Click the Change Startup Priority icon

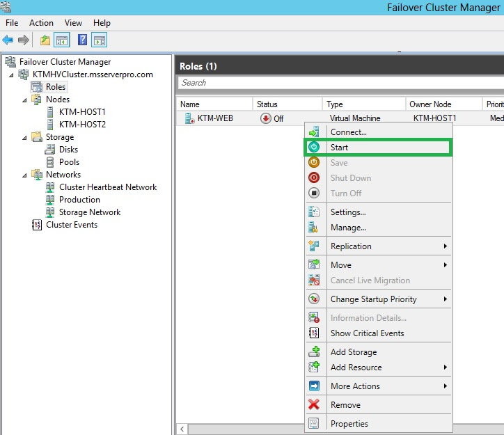point(314,299)
